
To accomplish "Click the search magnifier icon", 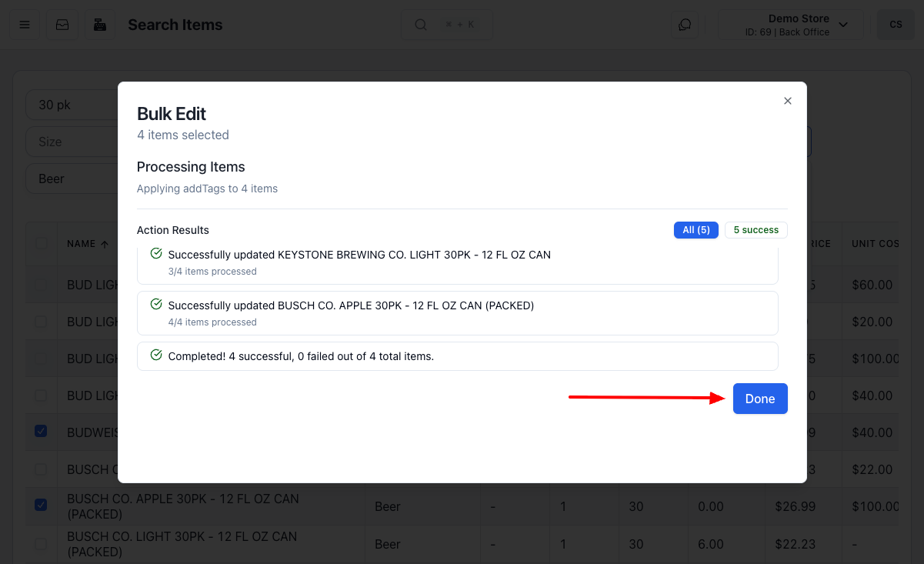I will pyautogui.click(x=421, y=25).
